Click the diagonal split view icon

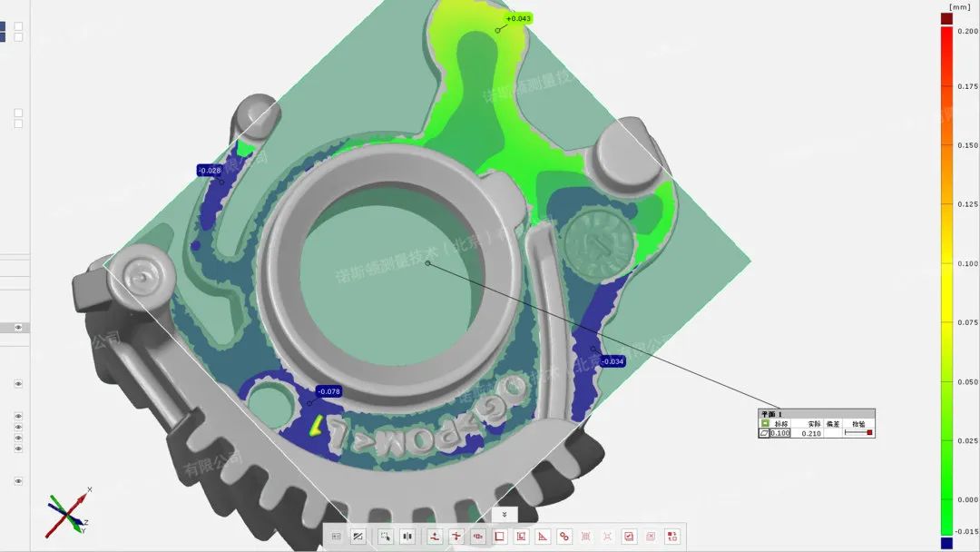click(358, 537)
